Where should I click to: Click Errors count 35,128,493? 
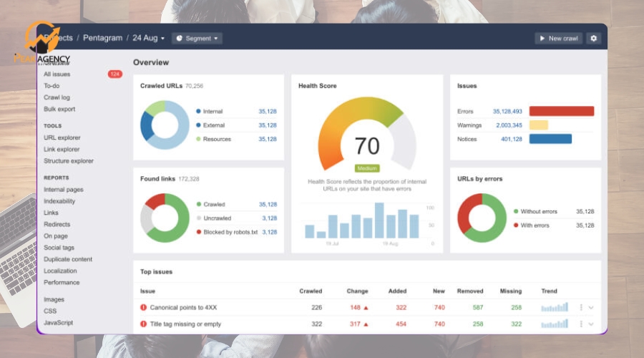click(507, 112)
